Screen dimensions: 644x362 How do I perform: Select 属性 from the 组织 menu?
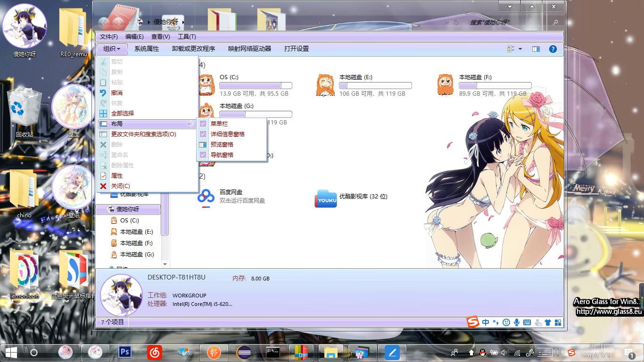pyautogui.click(x=116, y=175)
